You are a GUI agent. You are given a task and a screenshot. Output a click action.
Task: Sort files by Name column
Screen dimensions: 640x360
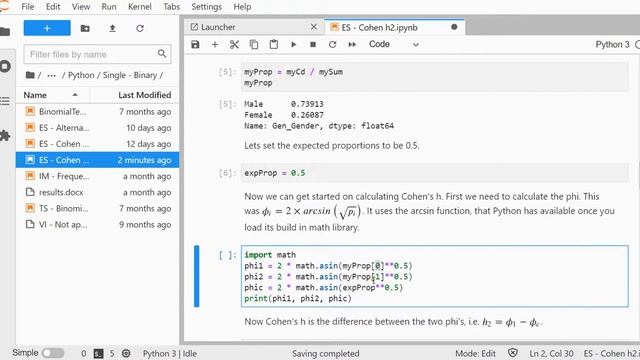point(52,95)
